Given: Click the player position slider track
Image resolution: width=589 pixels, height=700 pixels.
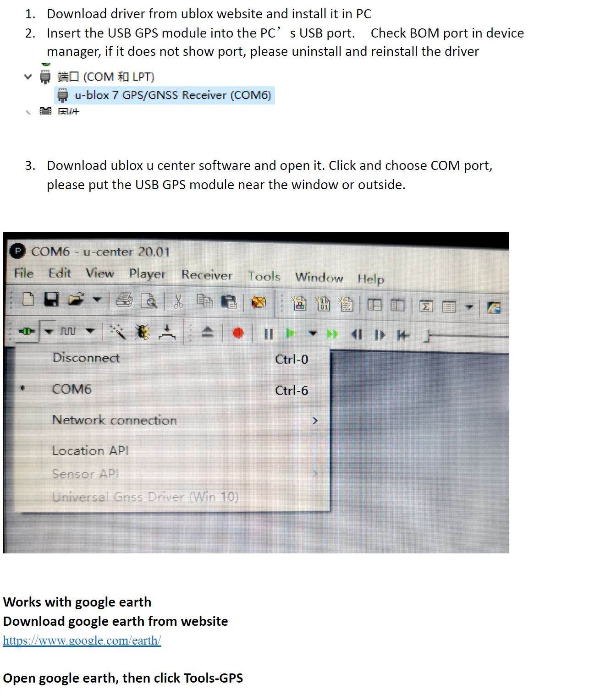Looking at the screenshot, I should coord(467,337).
